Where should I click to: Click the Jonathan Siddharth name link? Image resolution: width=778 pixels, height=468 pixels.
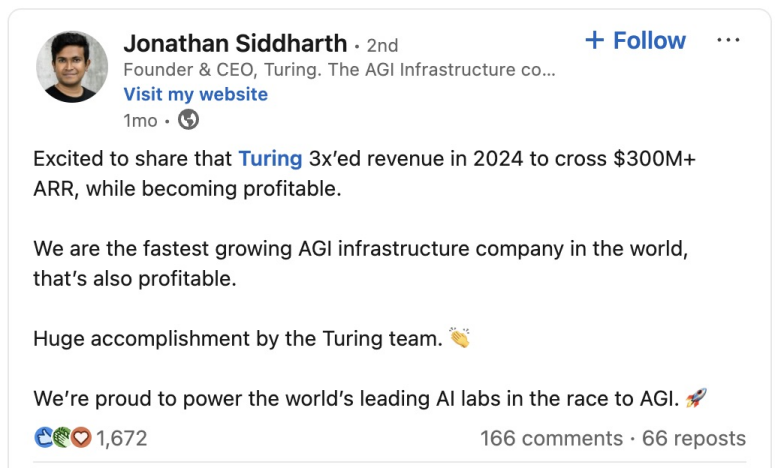[235, 44]
